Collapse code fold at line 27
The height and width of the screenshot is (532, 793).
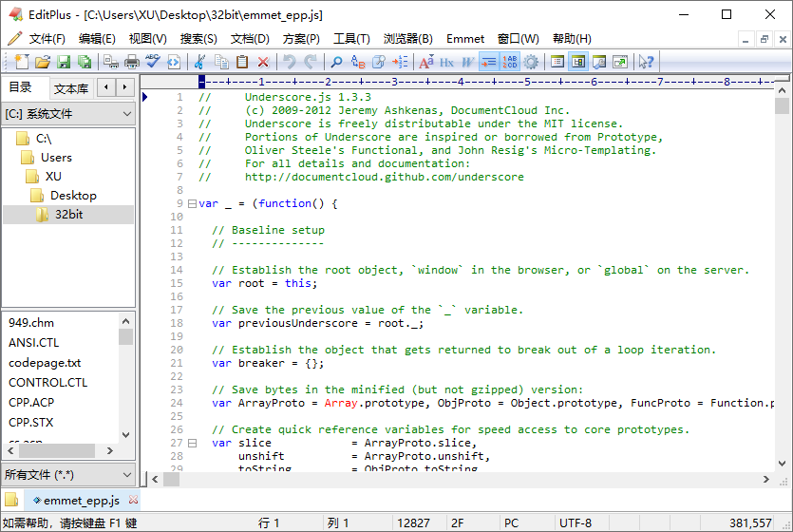(x=192, y=443)
